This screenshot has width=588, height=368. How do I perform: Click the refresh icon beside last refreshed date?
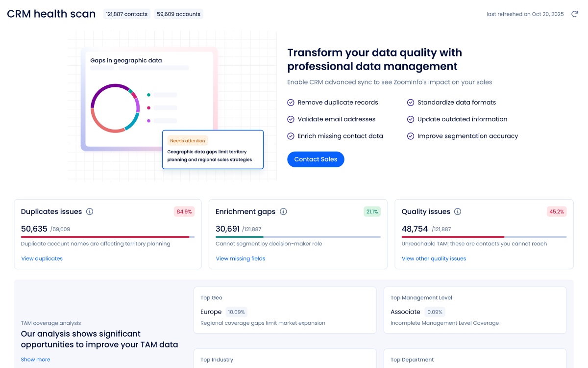click(575, 14)
